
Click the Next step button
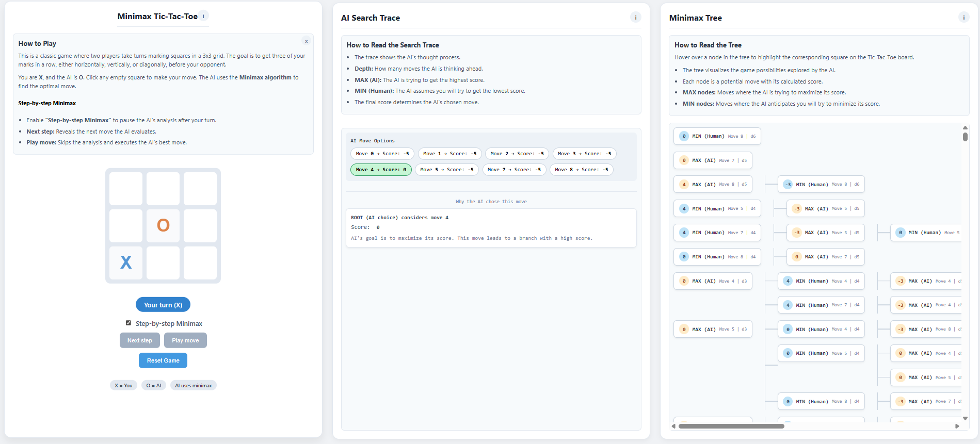click(x=140, y=340)
